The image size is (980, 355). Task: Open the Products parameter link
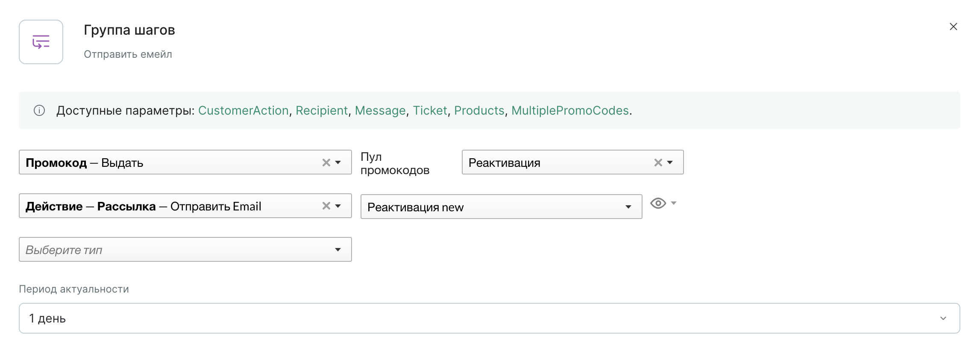[x=479, y=110]
